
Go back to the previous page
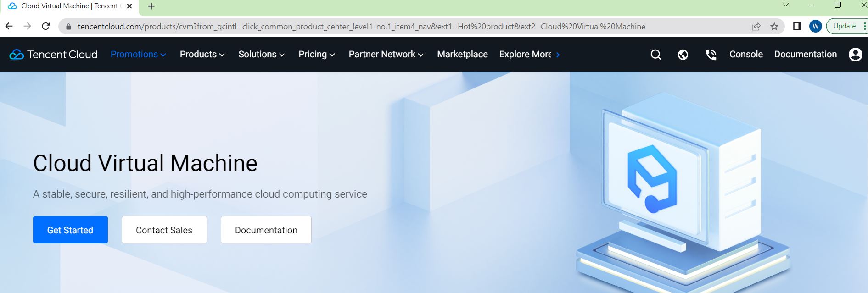[x=9, y=26]
